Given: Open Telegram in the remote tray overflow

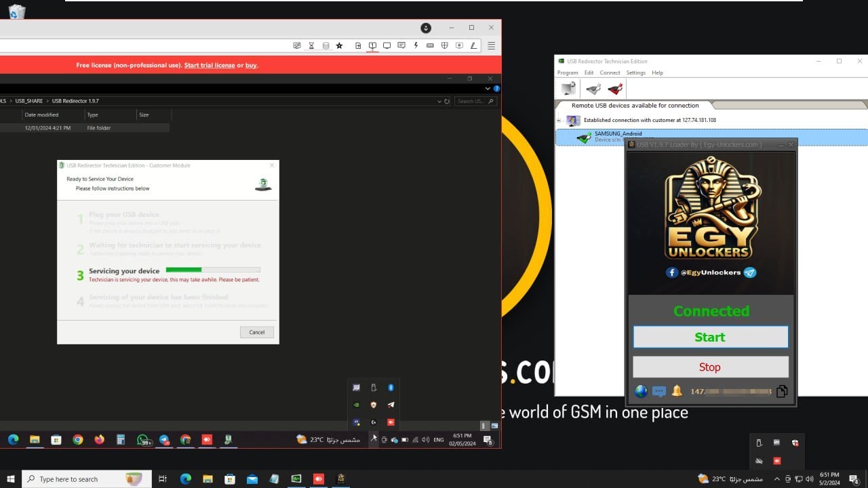Looking at the screenshot, I should point(391,405).
